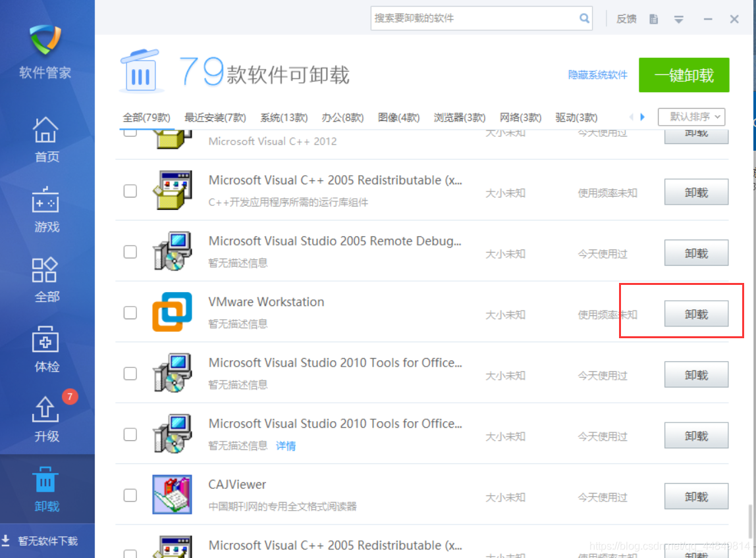
Task: Open the document icon next to 反馈
Action: (x=653, y=19)
